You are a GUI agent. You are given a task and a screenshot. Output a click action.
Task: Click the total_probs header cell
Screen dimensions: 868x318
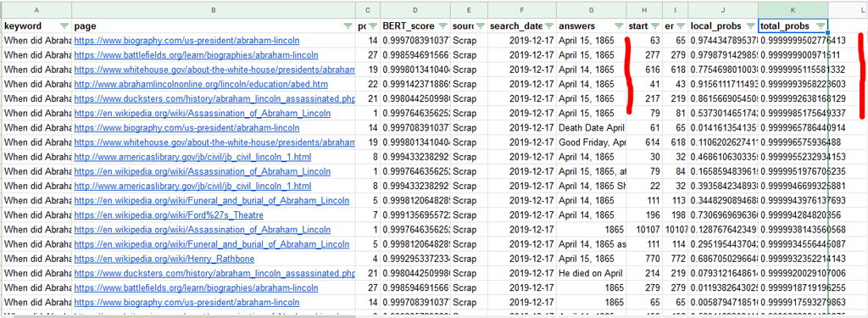coord(793,26)
